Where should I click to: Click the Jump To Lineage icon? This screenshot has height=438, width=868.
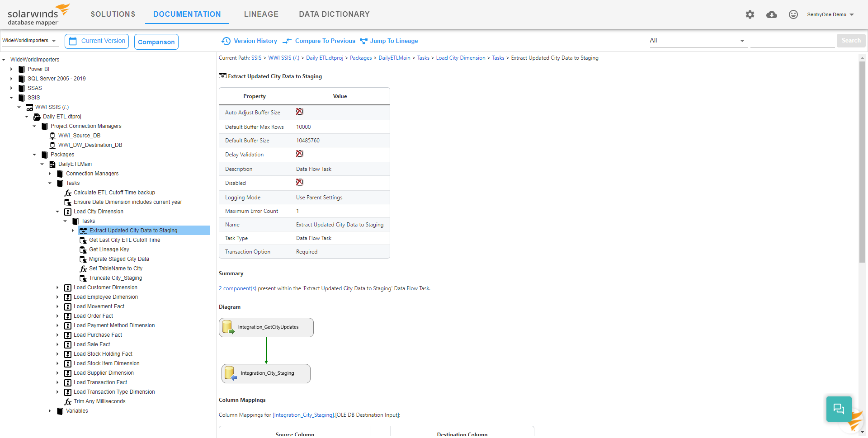363,41
